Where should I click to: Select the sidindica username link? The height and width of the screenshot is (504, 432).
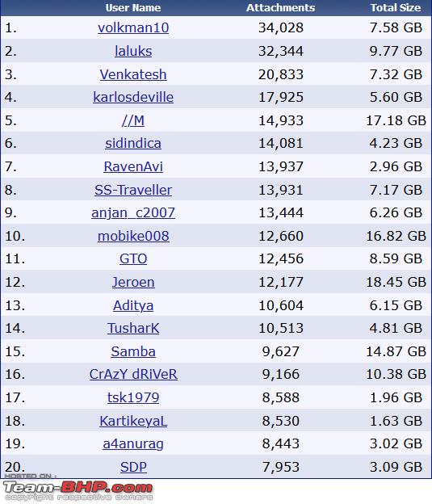coord(133,143)
